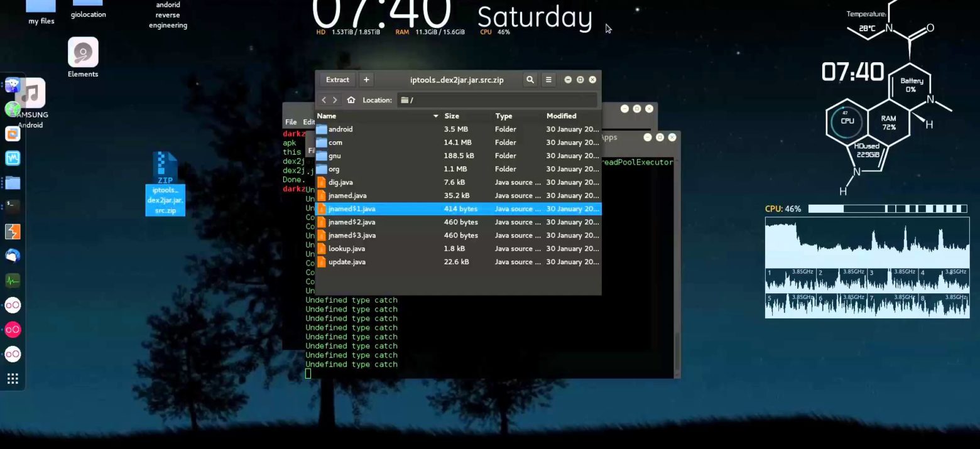Image resolution: width=980 pixels, height=449 pixels.
Task: Click the home location icon
Action: point(351,100)
